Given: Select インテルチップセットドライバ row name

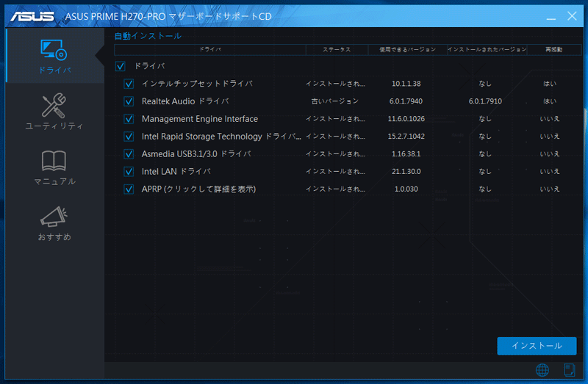Looking at the screenshot, I should (x=197, y=84).
